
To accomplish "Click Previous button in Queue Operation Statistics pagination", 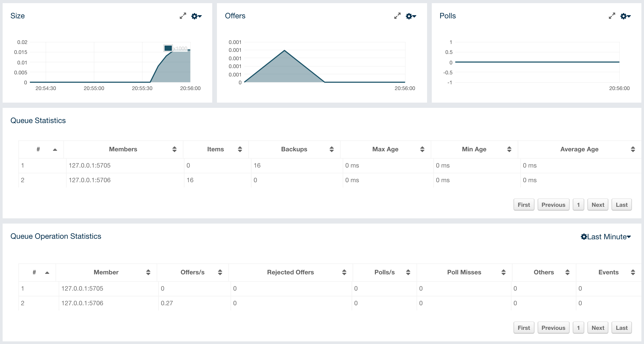I will click(553, 328).
